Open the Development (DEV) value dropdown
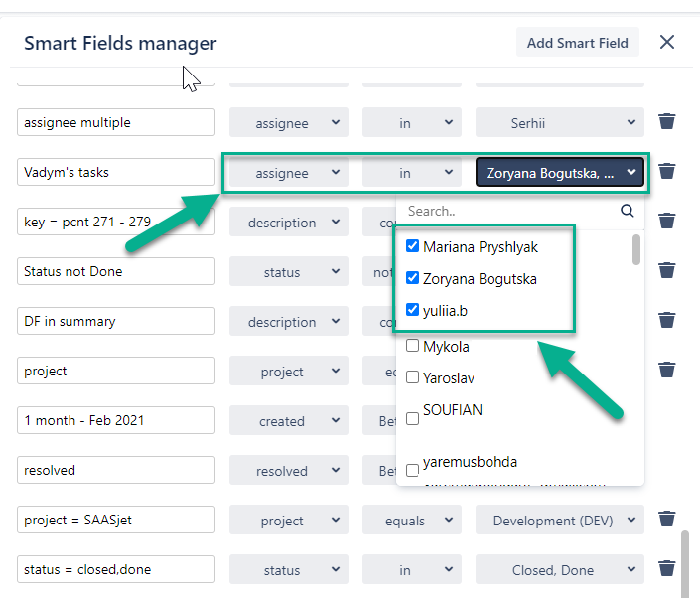Viewport: 700px width, 598px height. pos(560,520)
